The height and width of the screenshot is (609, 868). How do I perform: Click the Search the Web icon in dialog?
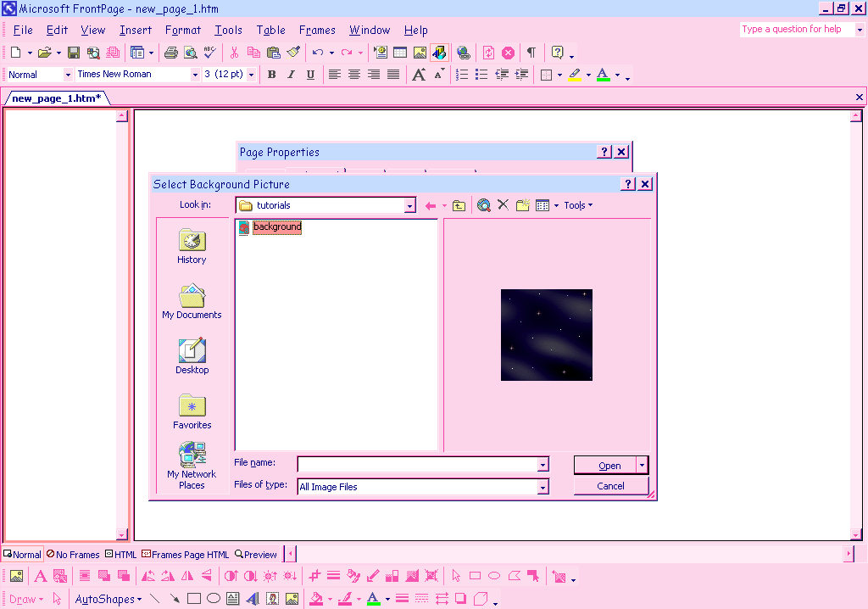483,205
